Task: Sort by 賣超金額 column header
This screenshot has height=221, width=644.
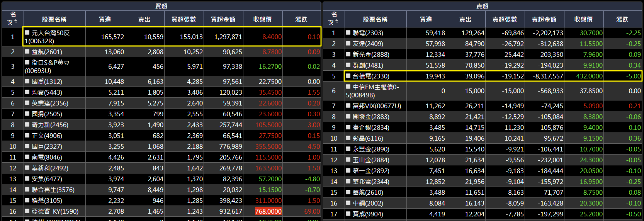Action: pos(544,19)
